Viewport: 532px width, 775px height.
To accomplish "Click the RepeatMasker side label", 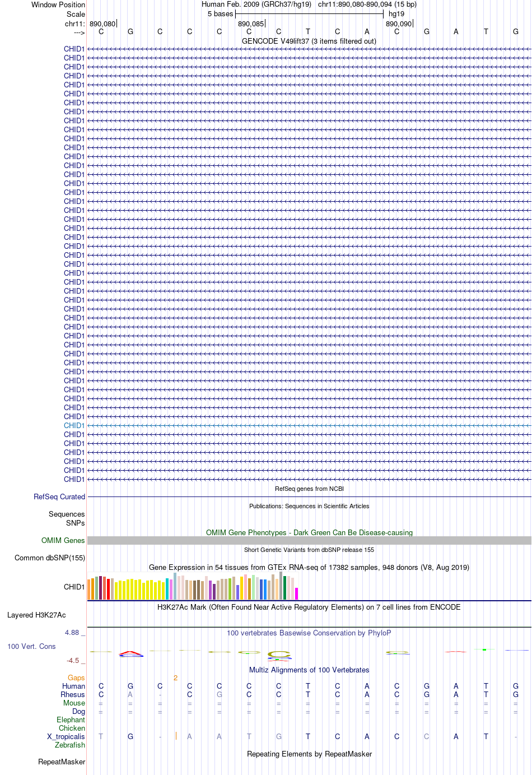I will [62, 762].
